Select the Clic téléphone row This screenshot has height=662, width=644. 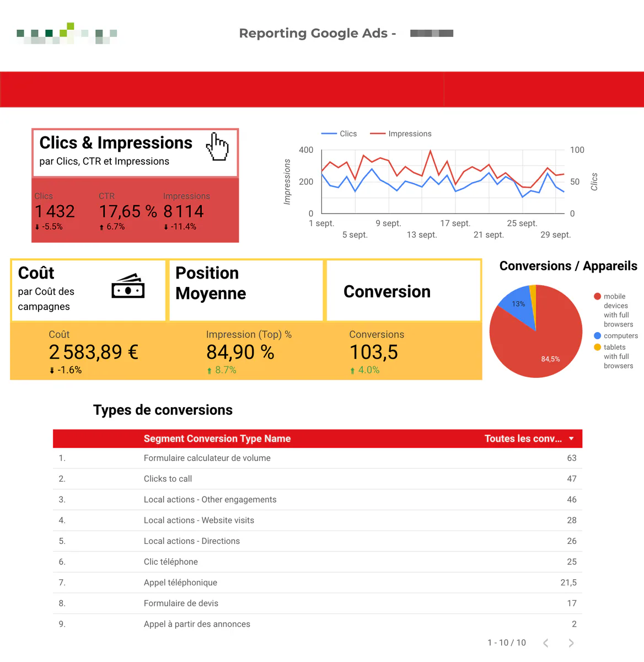[318, 562]
